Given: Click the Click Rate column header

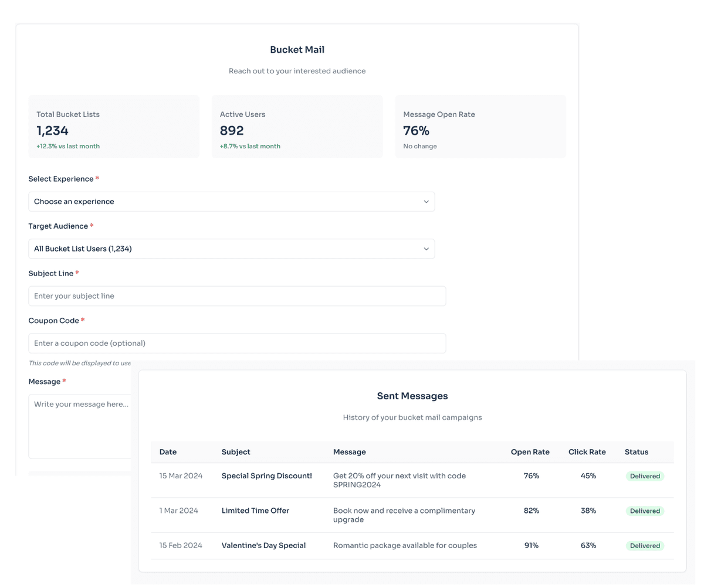Looking at the screenshot, I should coord(587,453).
